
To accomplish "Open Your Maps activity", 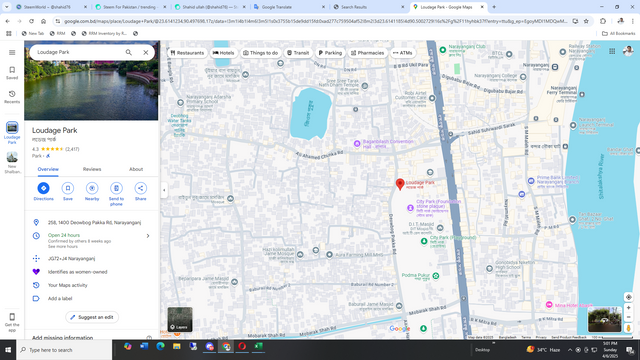I will 68,285.
